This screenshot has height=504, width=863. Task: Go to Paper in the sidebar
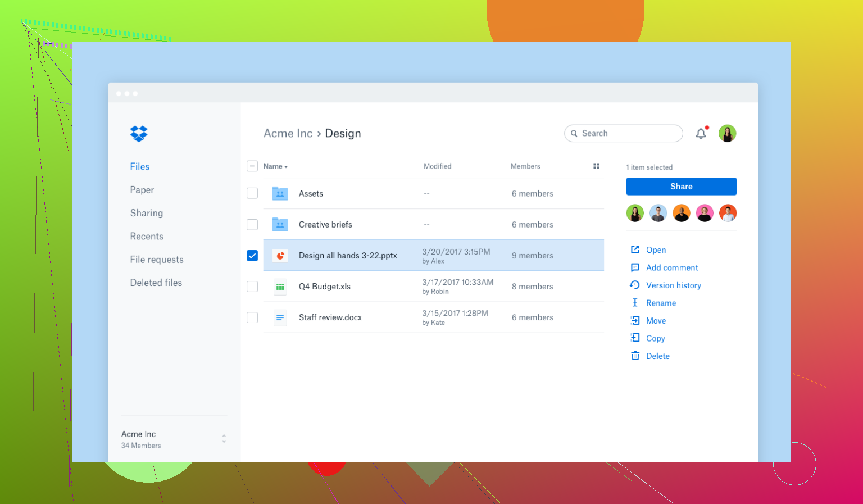(x=142, y=190)
